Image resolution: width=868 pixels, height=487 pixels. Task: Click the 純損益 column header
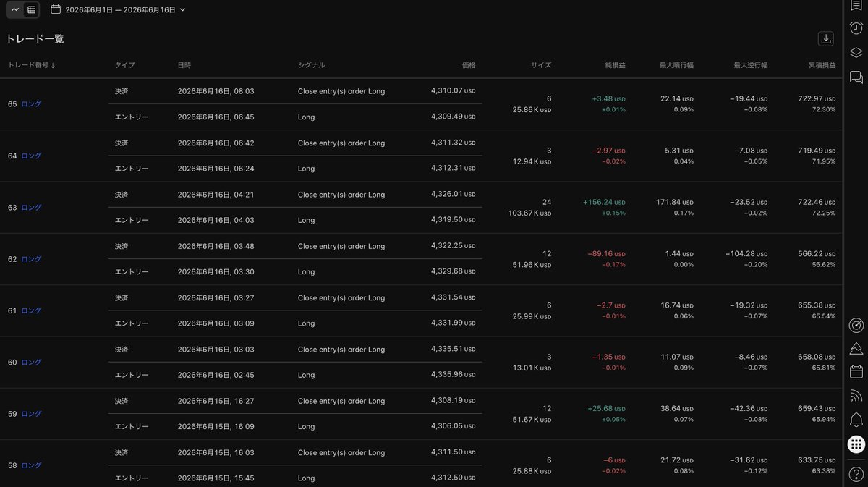point(616,65)
